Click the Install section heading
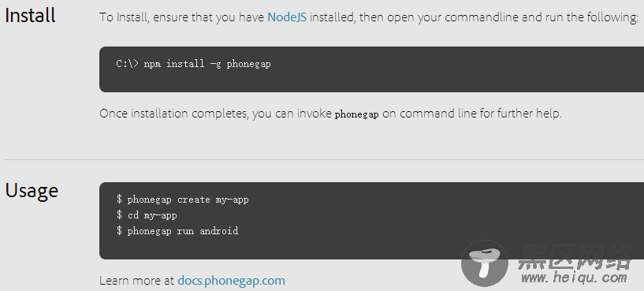 click(30, 16)
